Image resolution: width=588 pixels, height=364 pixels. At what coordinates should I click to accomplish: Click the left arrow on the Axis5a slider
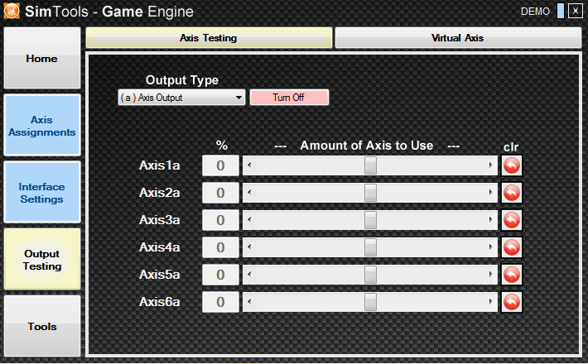pyautogui.click(x=248, y=275)
